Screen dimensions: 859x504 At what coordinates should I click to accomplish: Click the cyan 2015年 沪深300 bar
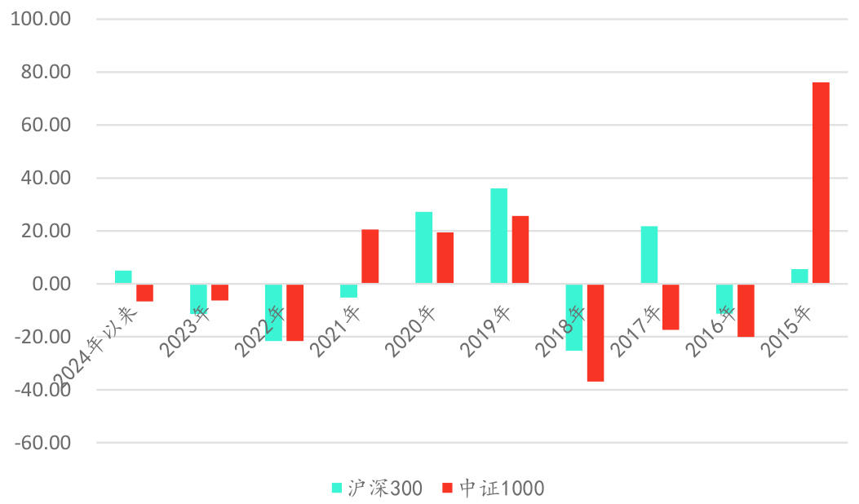pyautogui.click(x=799, y=276)
